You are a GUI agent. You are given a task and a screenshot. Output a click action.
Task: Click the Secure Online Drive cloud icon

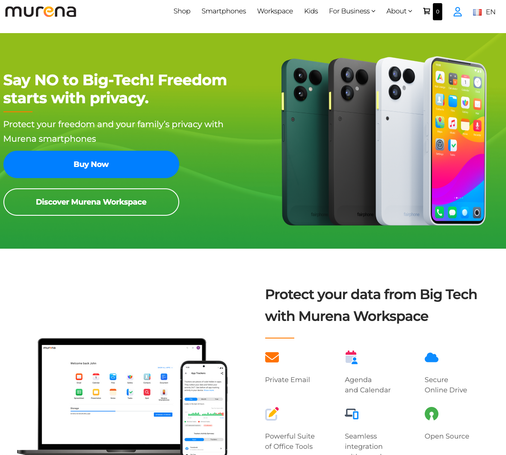click(x=431, y=357)
